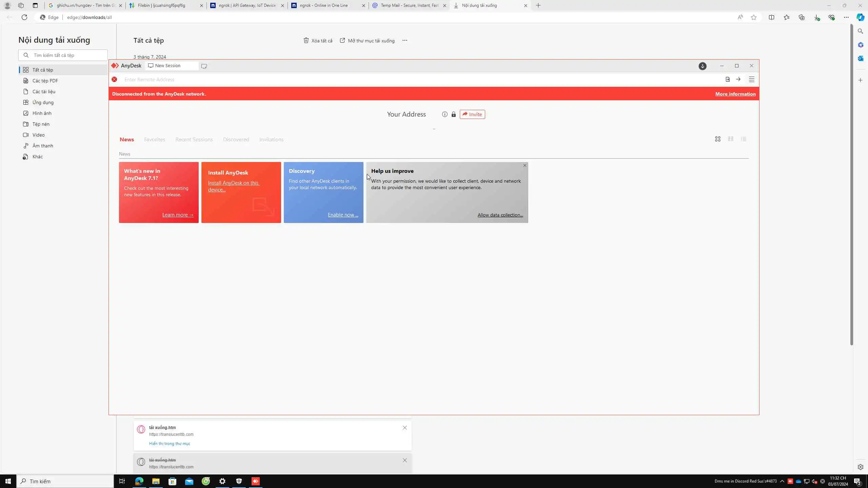The image size is (868, 488).
Task: Open the Recent Sessions tab
Action: pos(194,139)
